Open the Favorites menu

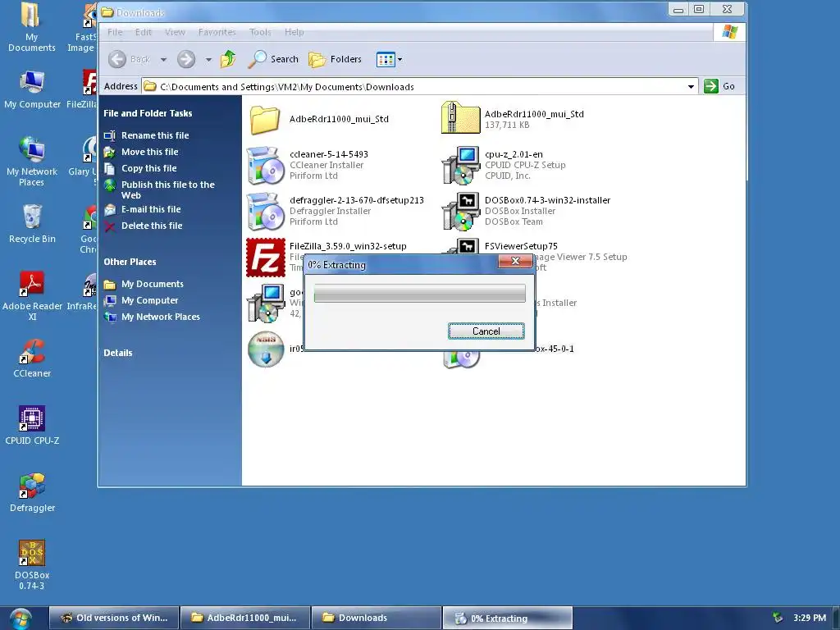click(217, 32)
